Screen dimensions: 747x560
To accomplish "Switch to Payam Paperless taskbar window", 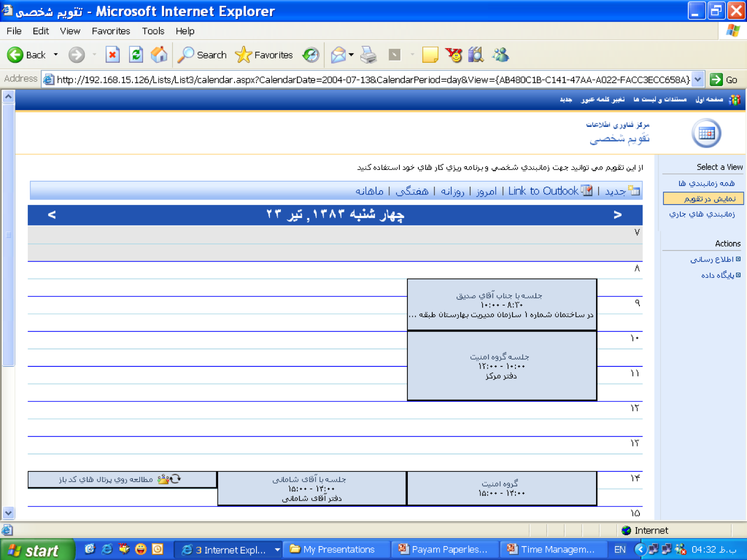I will tap(444, 550).
